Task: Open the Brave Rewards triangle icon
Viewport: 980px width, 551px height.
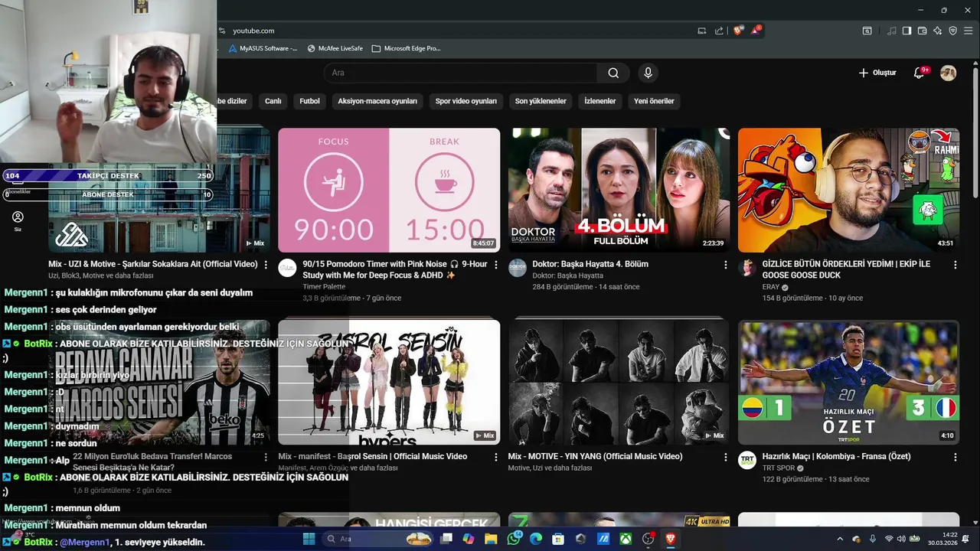Action: [756, 31]
